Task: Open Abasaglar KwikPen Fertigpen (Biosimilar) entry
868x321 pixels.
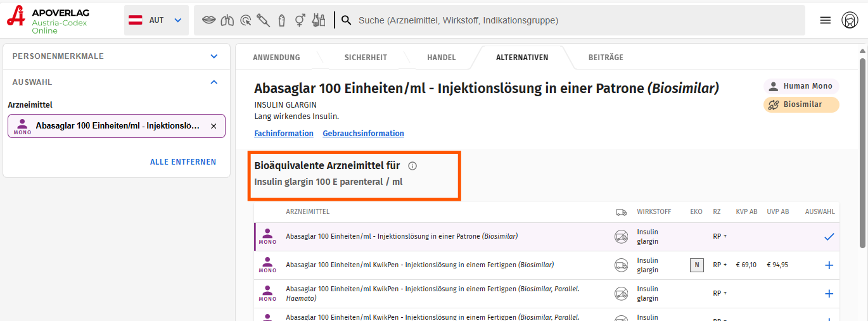Action: [x=420, y=265]
